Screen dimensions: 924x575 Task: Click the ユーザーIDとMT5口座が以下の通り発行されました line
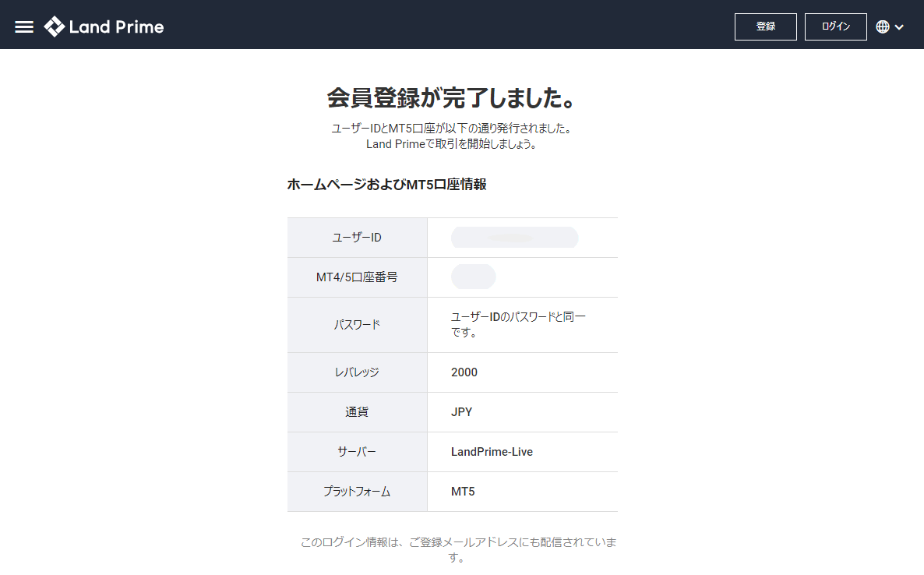coord(451,129)
